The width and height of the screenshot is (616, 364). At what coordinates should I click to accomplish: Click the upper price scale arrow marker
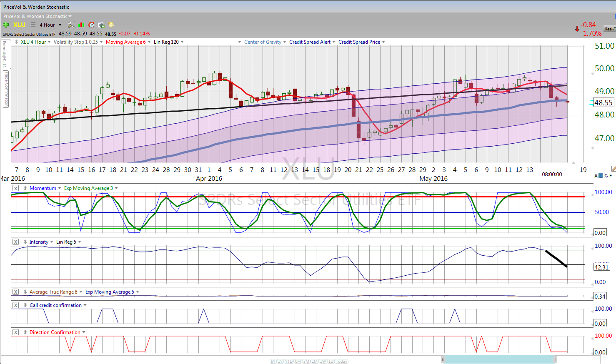coord(592,74)
